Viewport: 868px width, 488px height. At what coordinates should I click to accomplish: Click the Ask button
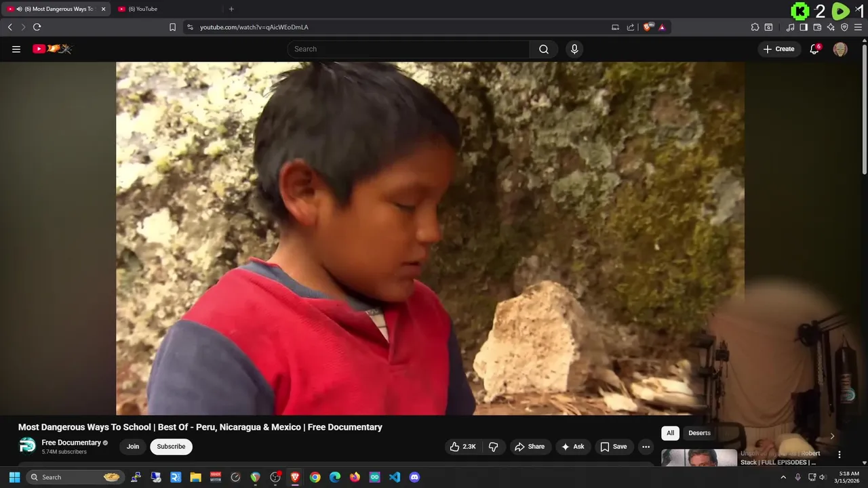click(x=572, y=447)
